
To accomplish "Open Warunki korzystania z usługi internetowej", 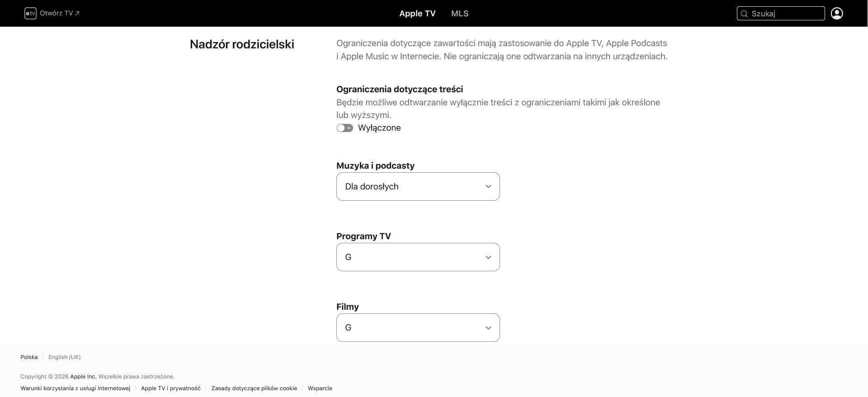I will coord(75,388).
